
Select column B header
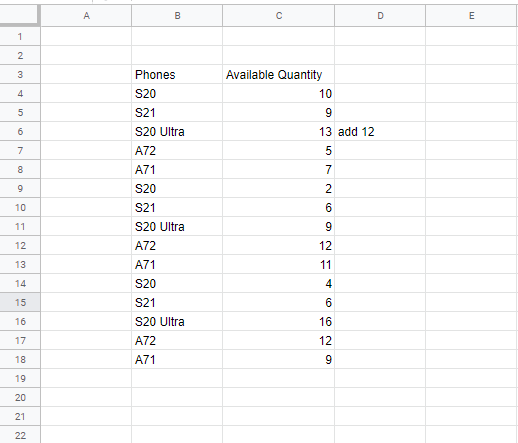[177, 16]
